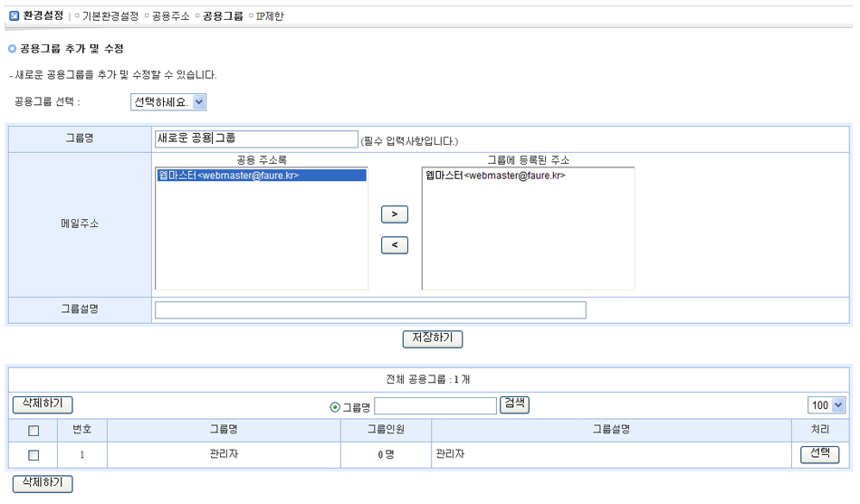The height and width of the screenshot is (504, 860).
Task: Click 선택 button for 관리자 group
Action: (x=819, y=454)
